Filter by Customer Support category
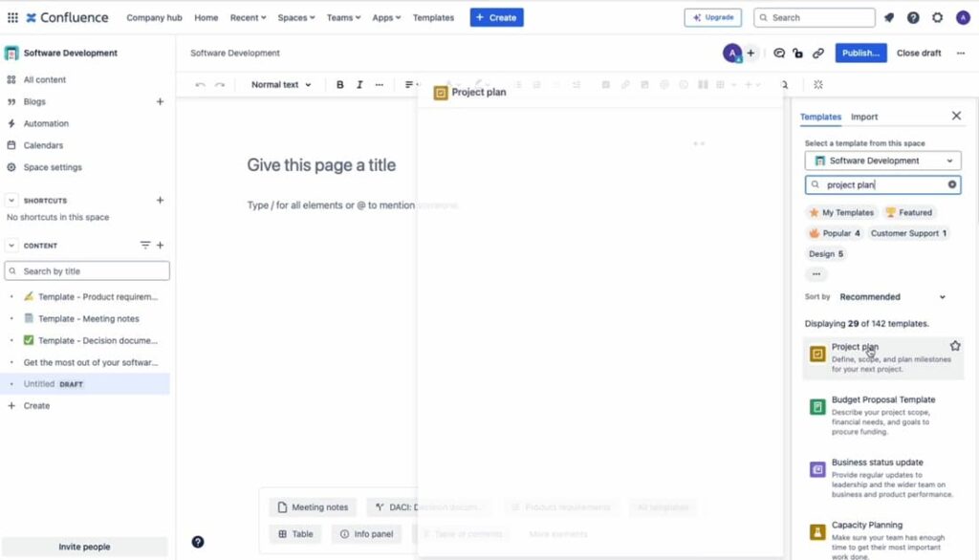Image resolution: width=979 pixels, height=560 pixels. point(908,233)
